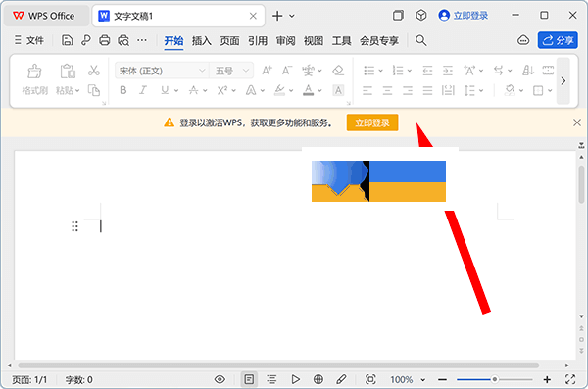
Task: Close the login notification banner
Action: tap(577, 122)
